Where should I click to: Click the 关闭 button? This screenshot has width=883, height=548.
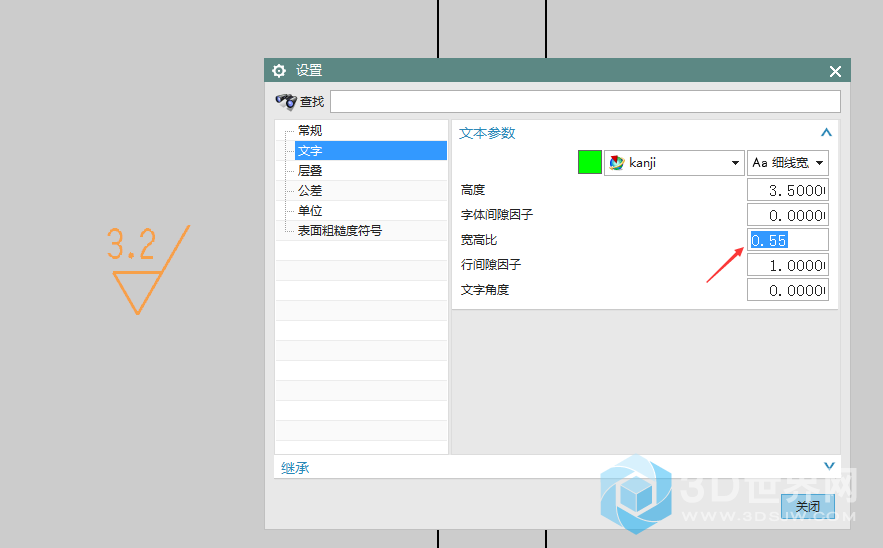pos(808,506)
